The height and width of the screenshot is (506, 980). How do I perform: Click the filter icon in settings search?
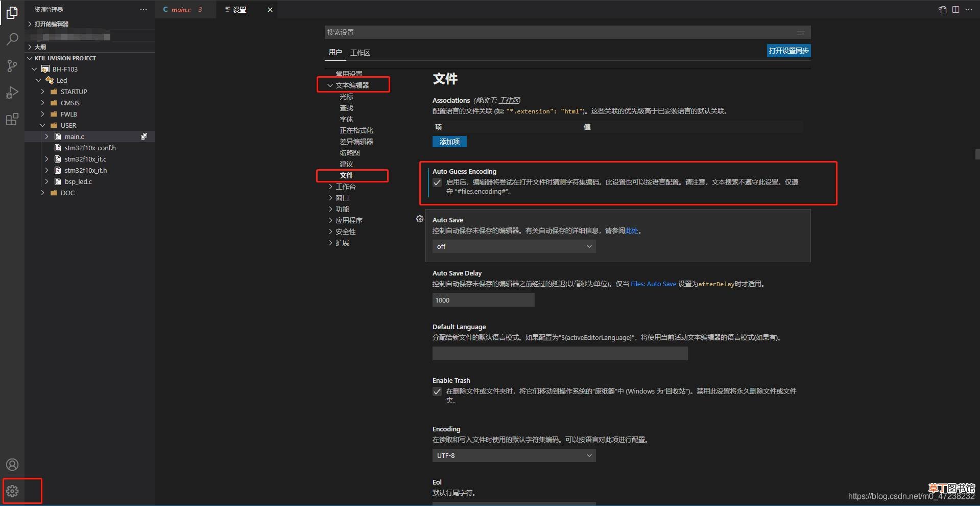(801, 32)
